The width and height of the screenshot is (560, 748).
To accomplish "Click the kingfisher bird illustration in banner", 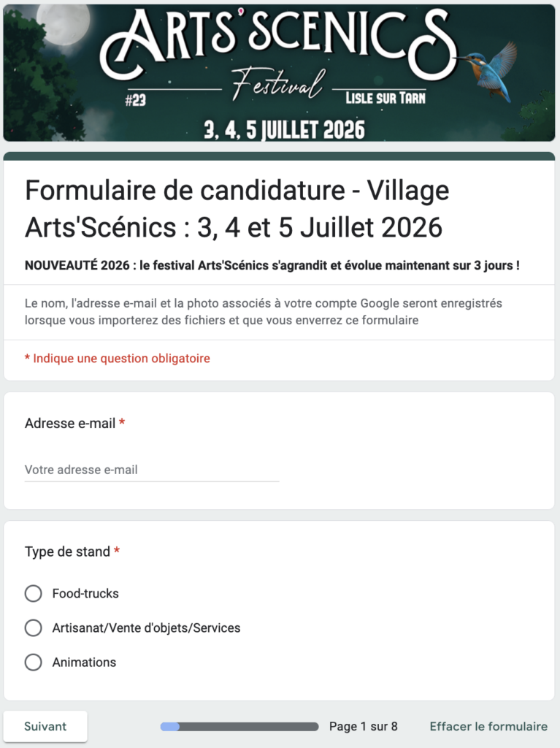I will pos(491,69).
